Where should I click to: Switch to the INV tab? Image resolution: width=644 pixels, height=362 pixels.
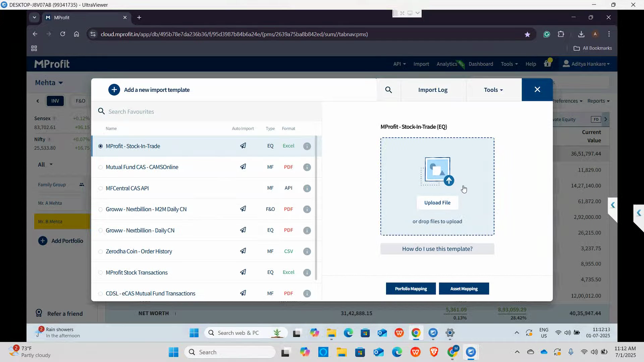55,101
